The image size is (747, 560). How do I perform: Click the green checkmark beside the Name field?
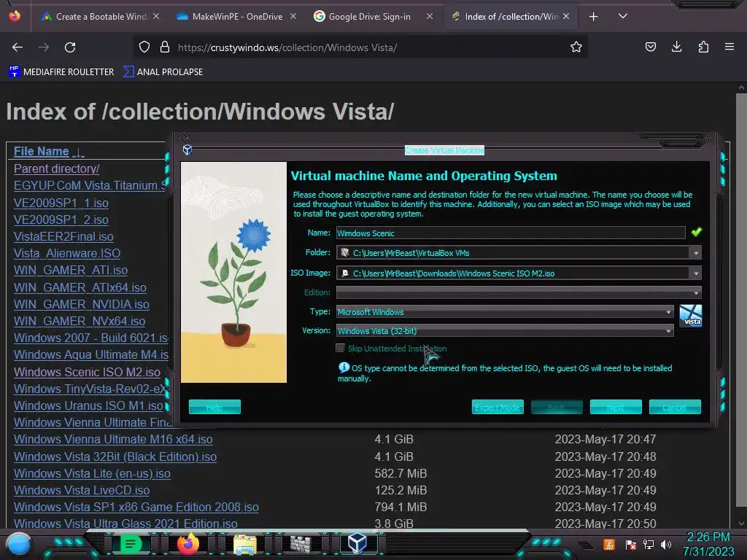(697, 232)
